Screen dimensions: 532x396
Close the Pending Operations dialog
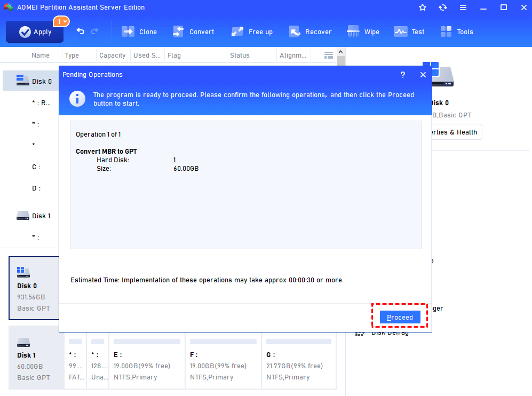(423, 75)
